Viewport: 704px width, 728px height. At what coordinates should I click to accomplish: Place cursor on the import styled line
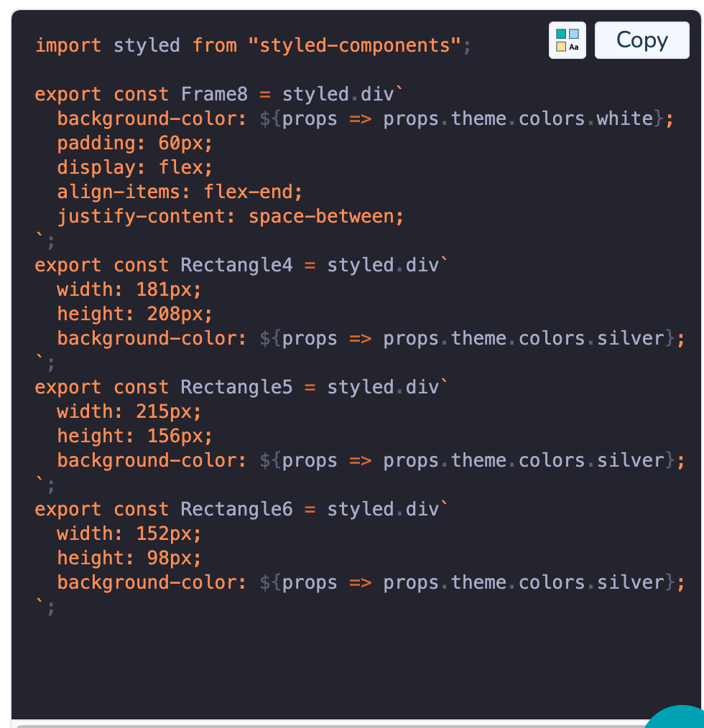click(254, 45)
